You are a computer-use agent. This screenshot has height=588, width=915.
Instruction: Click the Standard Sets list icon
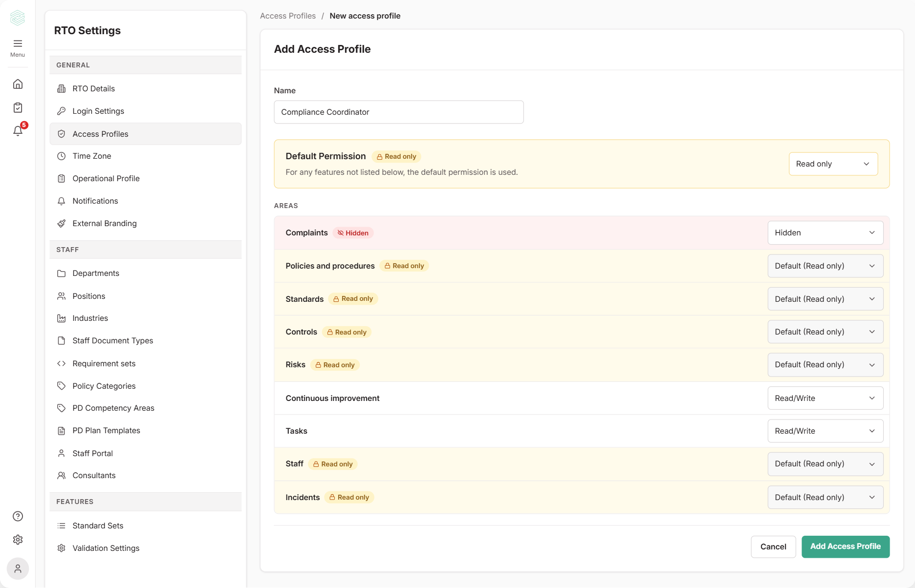click(x=61, y=525)
